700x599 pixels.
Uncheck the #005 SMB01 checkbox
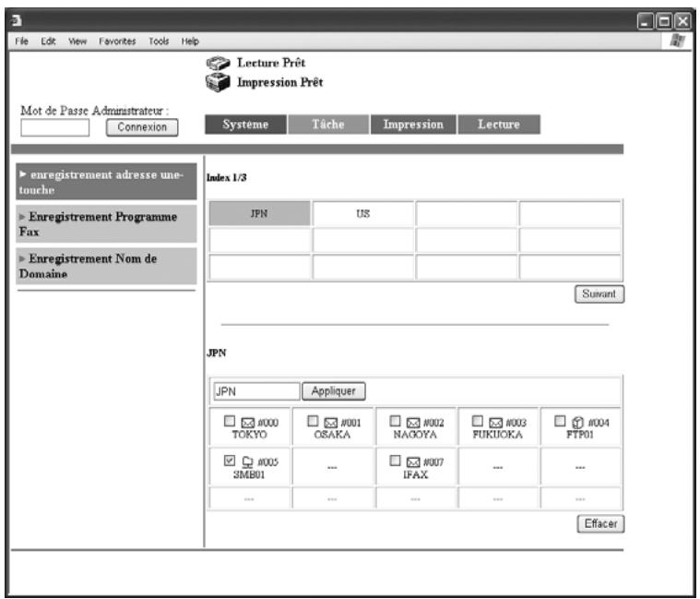(x=230, y=460)
